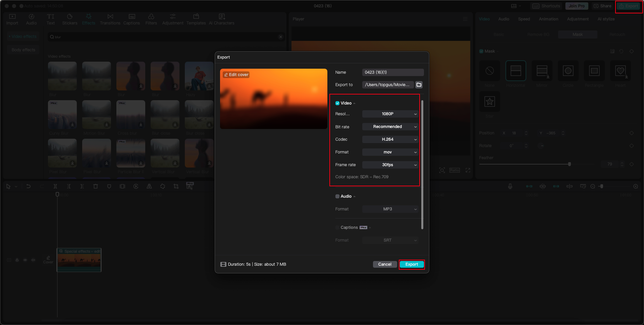Open the Captions tab
The image size is (644, 325).
click(131, 19)
